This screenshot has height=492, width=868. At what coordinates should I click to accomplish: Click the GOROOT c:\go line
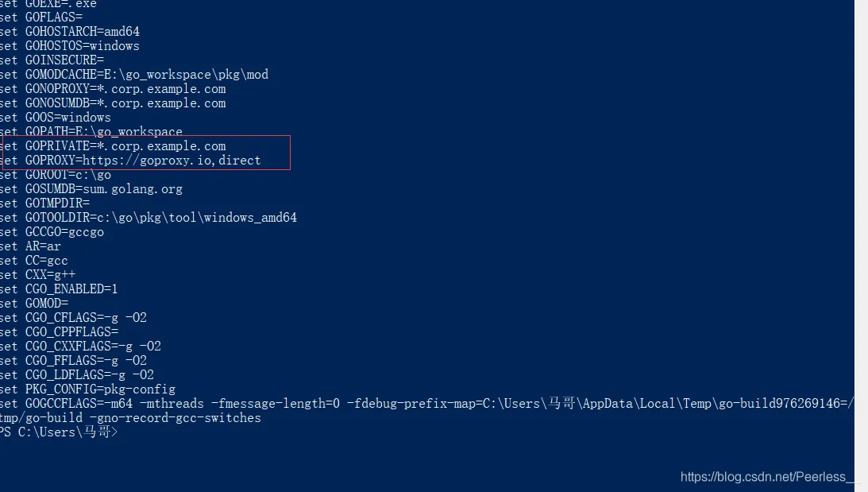tap(56, 175)
